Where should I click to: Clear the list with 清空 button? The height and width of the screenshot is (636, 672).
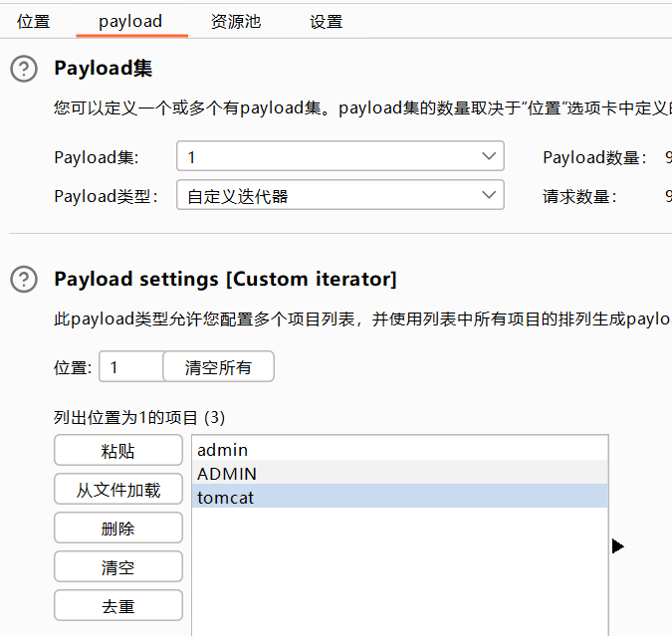(118, 567)
